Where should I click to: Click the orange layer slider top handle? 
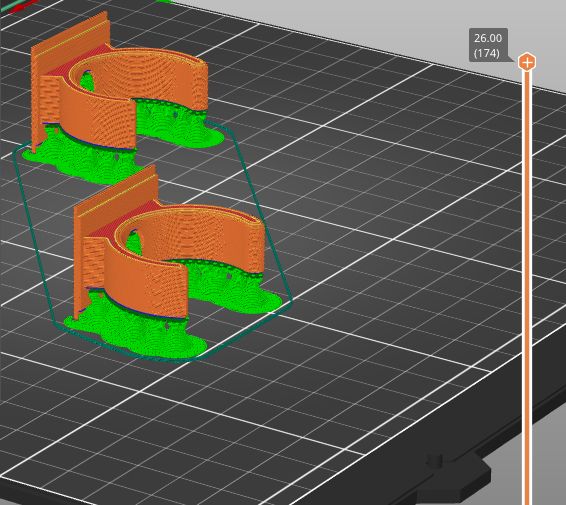point(527,62)
